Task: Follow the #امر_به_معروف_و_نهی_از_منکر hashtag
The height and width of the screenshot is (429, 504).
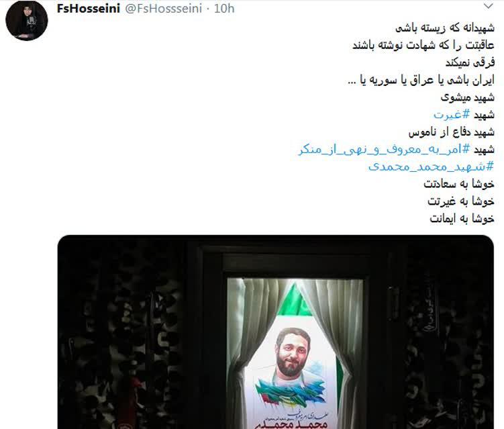Action: (x=384, y=150)
